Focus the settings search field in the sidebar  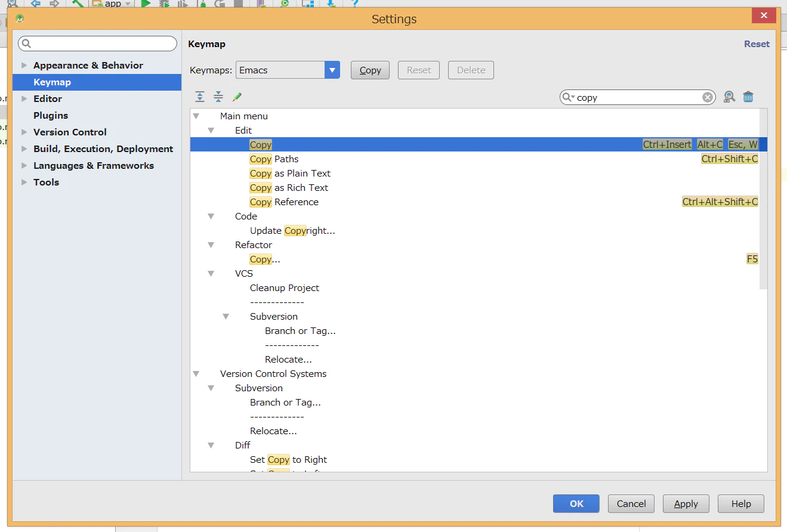point(97,44)
